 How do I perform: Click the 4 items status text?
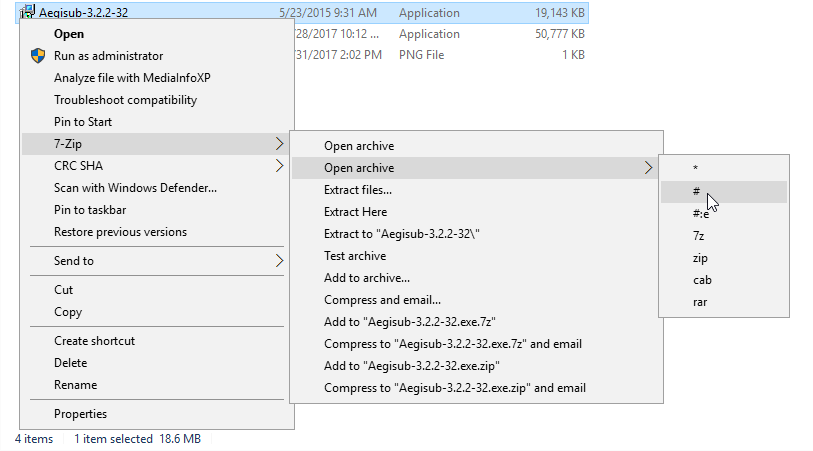click(x=34, y=439)
